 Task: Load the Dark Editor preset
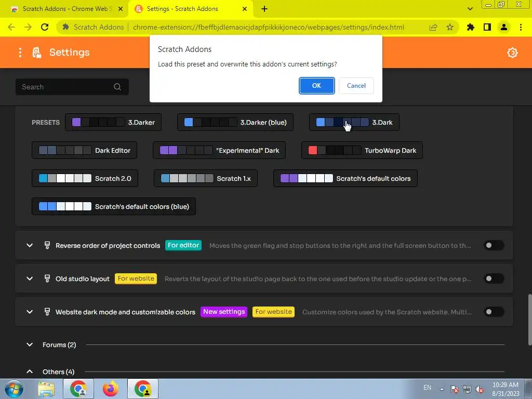tap(85, 150)
